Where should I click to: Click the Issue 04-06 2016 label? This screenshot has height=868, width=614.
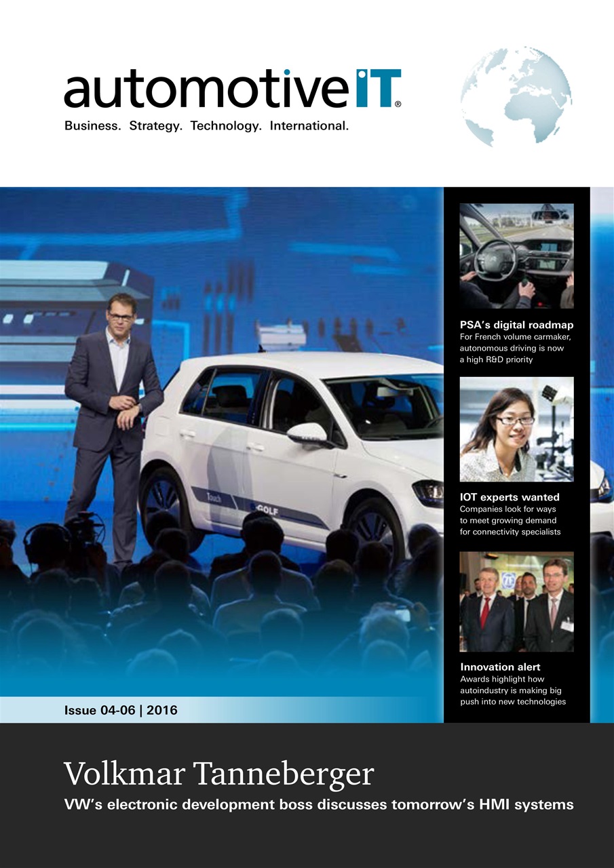point(120,710)
